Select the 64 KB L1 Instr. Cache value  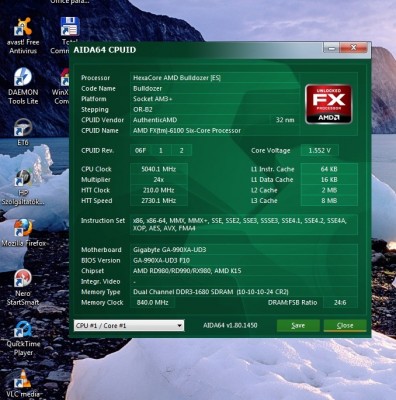click(x=329, y=169)
